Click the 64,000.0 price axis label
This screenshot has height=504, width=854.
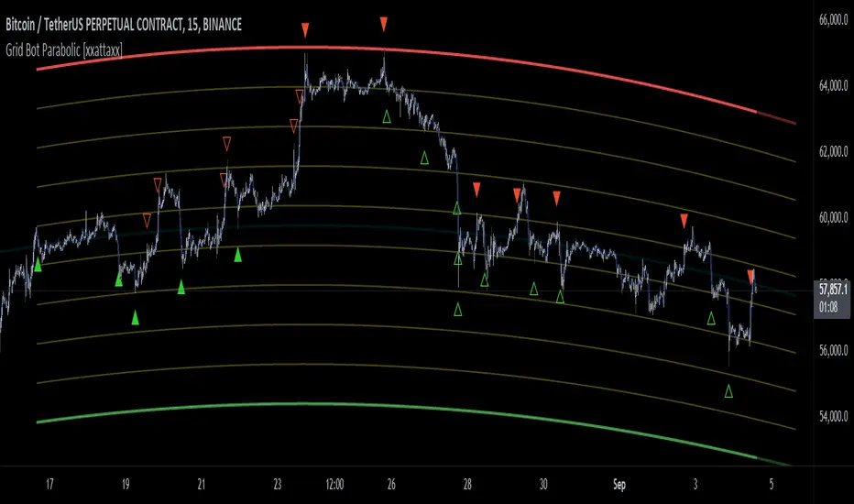833,85
